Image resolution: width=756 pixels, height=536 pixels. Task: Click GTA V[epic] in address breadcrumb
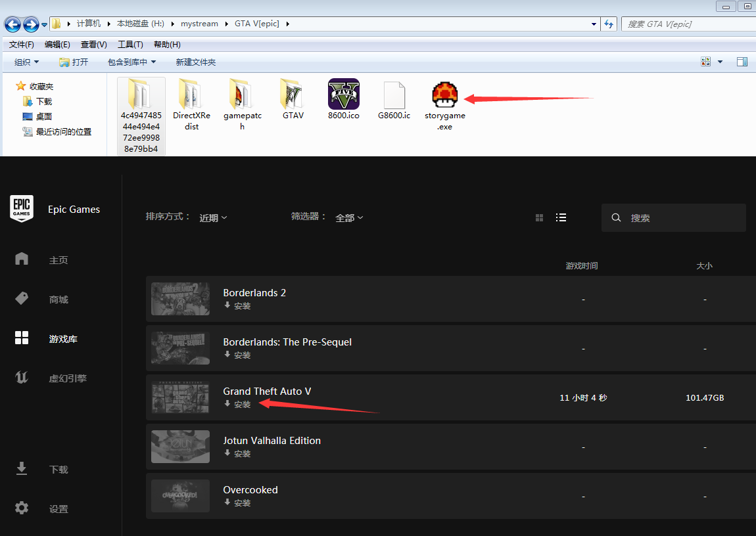(x=257, y=24)
